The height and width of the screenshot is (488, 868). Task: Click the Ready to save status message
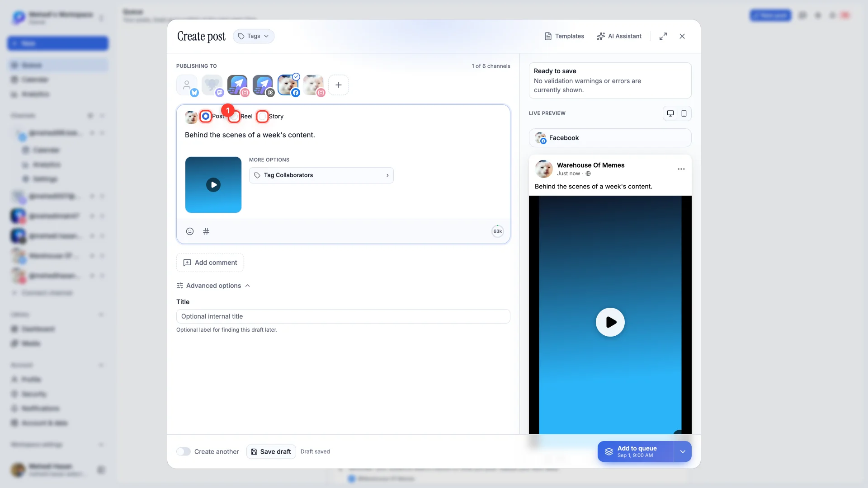click(610, 80)
